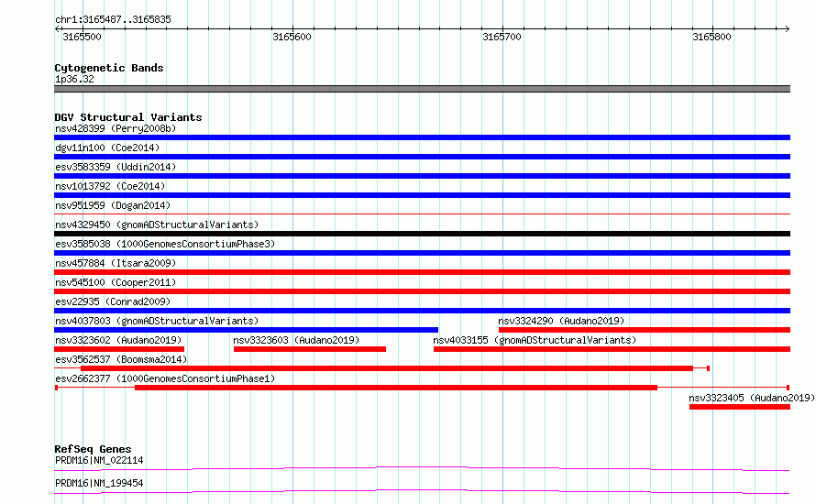Select blue bar beneath esv22935 (Conrad2009)

(x=422, y=311)
